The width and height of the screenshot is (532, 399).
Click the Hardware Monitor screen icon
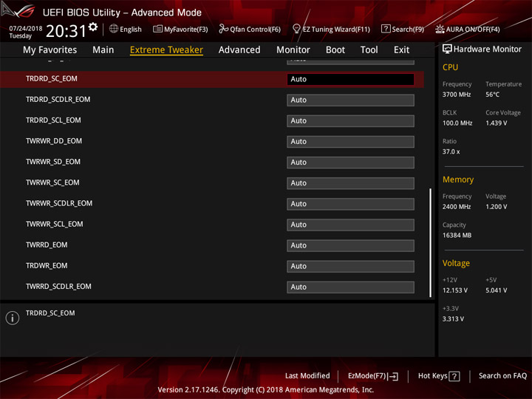(x=447, y=50)
